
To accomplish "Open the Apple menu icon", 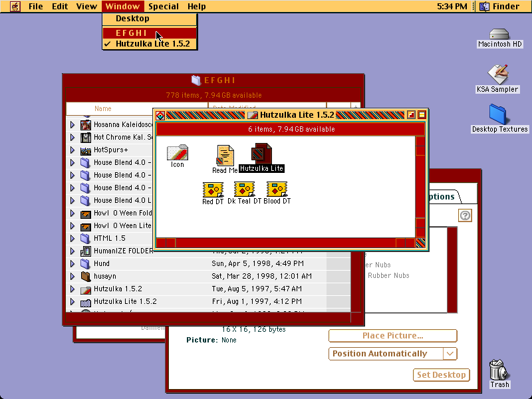I will coord(15,7).
